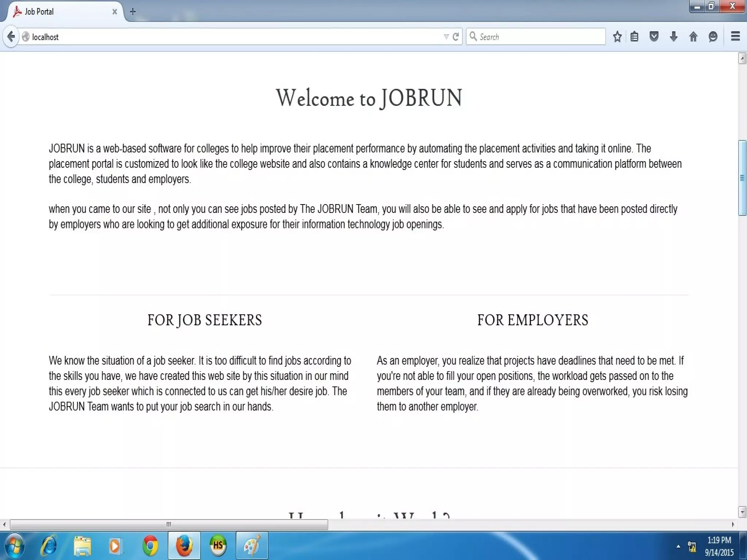Reload the localhost page
This screenshot has width=747, height=560.
pyautogui.click(x=456, y=37)
